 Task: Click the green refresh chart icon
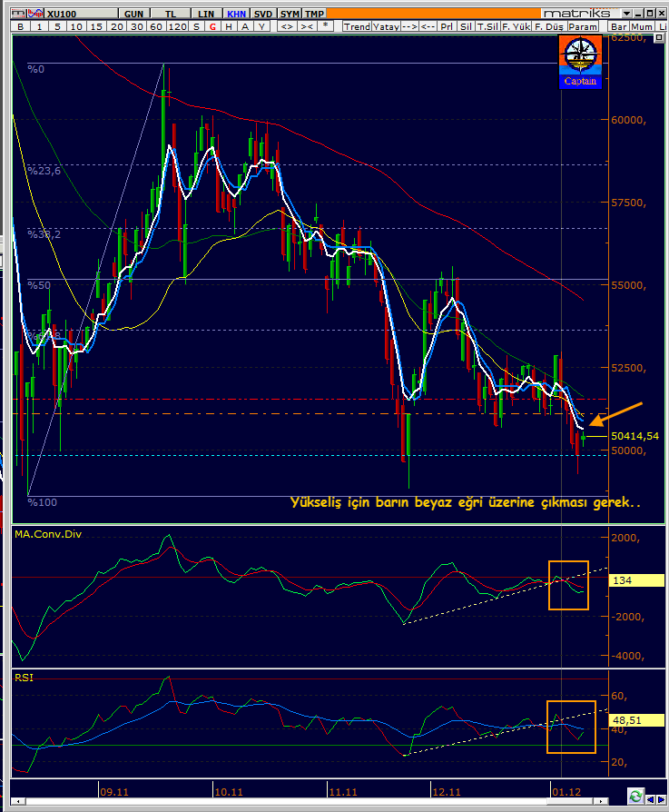pos(635,796)
